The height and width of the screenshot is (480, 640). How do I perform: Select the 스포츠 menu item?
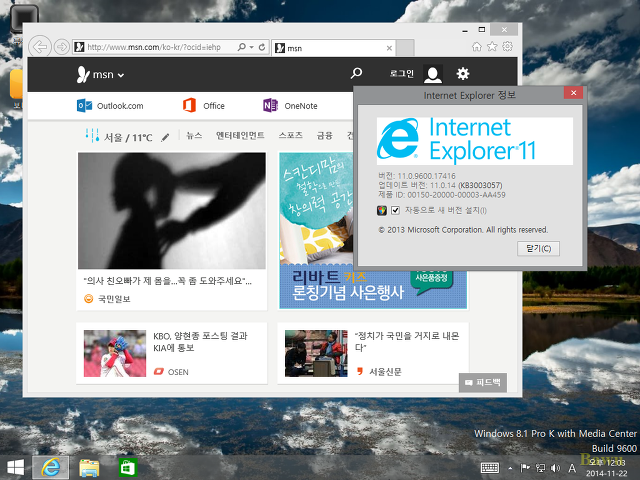pos(291,136)
